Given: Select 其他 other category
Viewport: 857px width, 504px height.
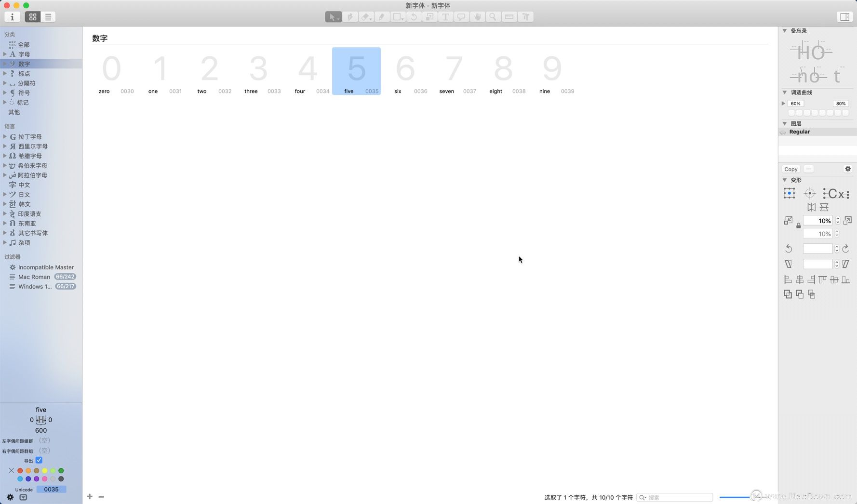Looking at the screenshot, I should click(x=14, y=112).
